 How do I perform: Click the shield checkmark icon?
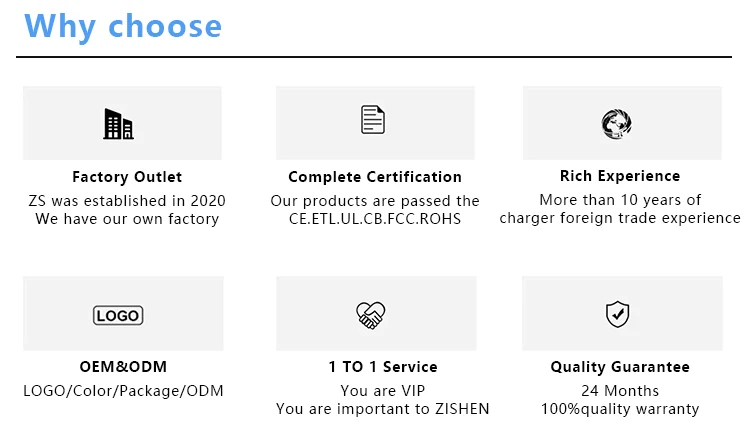tap(618, 315)
